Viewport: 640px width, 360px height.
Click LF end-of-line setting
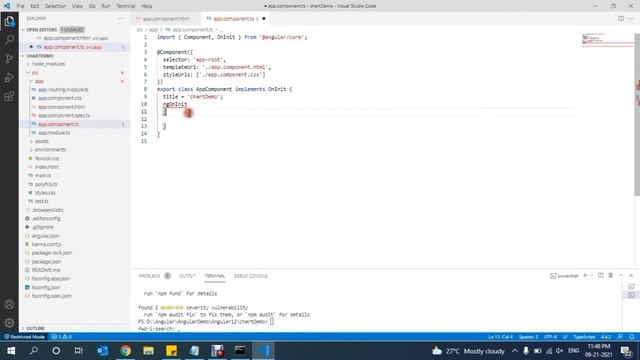565,337
